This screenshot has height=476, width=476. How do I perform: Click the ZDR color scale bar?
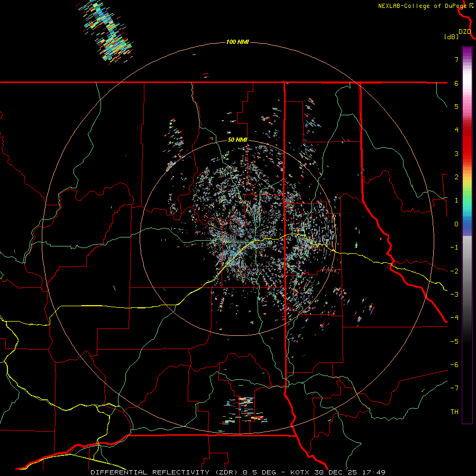467,235
